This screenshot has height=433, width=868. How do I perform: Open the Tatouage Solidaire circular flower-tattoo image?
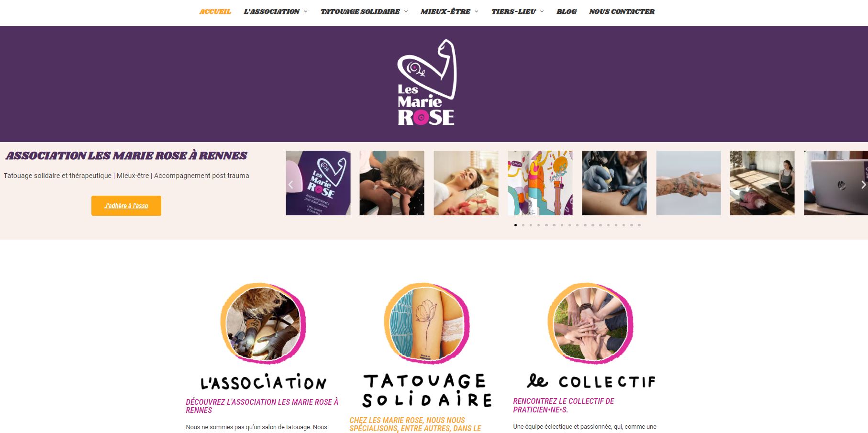(427, 323)
